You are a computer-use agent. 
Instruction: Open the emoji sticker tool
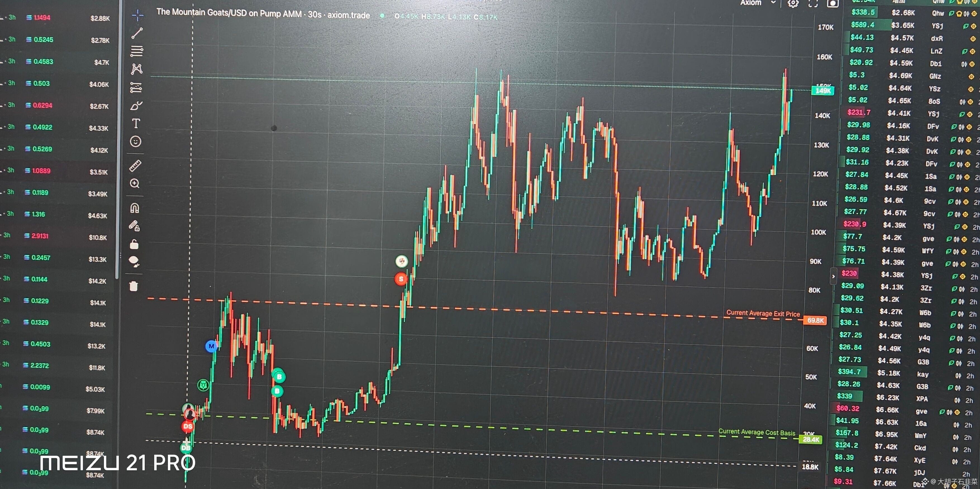pyautogui.click(x=135, y=142)
